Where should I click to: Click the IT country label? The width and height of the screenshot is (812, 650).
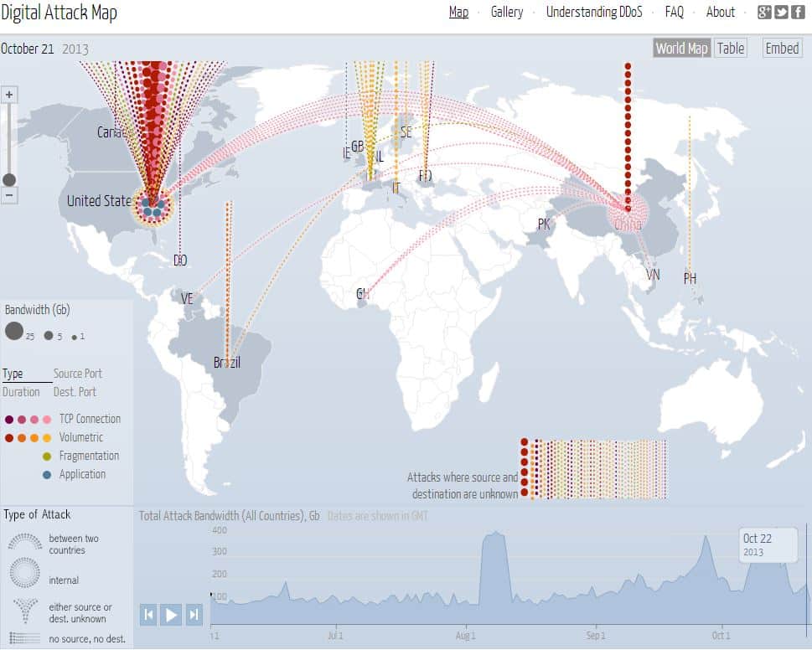(396, 188)
